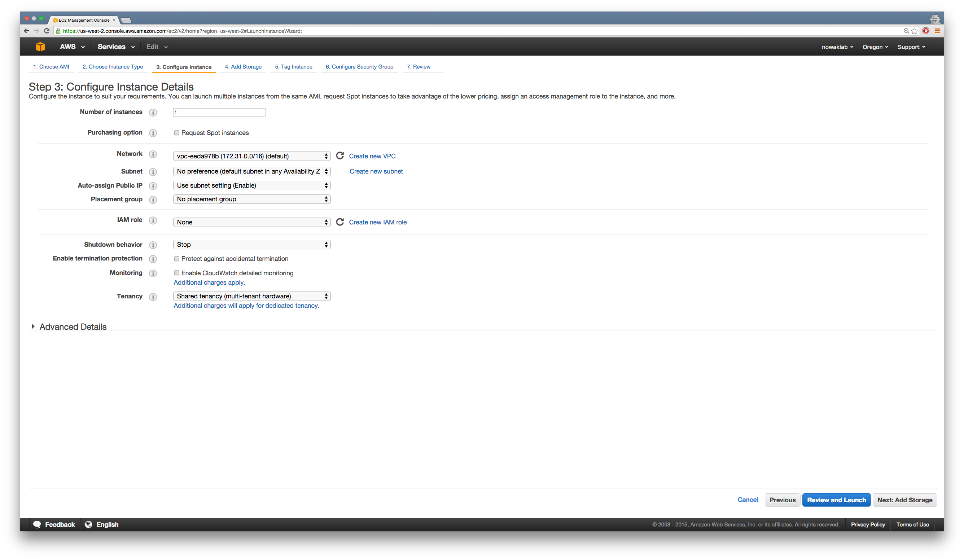Image resolution: width=964 pixels, height=560 pixels.
Task: Refresh the IAM role list icon
Action: pos(340,222)
